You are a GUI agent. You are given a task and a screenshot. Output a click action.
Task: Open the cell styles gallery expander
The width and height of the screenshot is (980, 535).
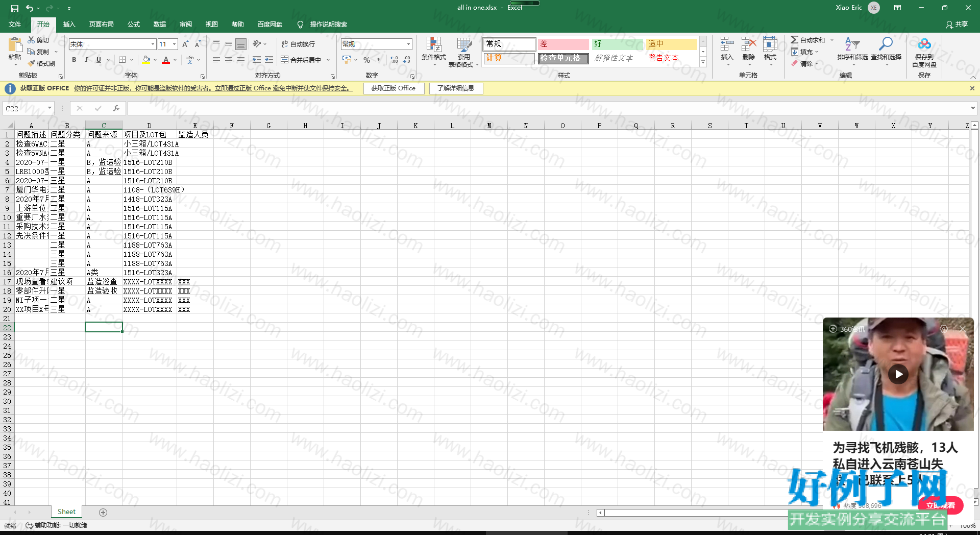(x=703, y=62)
